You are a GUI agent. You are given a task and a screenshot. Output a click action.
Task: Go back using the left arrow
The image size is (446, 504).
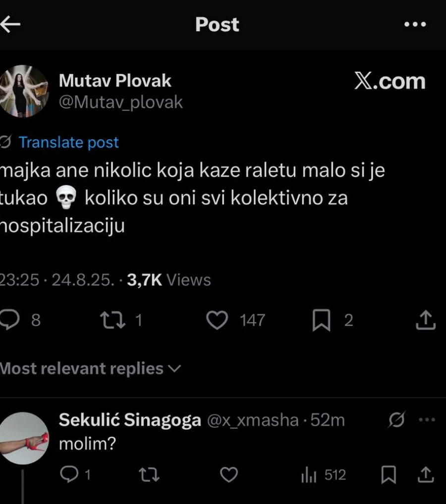coord(10,24)
